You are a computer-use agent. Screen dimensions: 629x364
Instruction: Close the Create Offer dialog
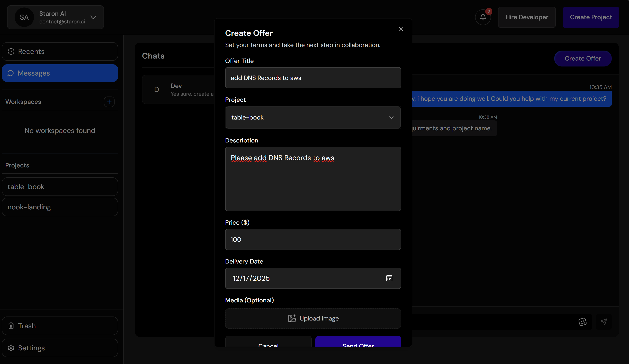click(x=401, y=29)
